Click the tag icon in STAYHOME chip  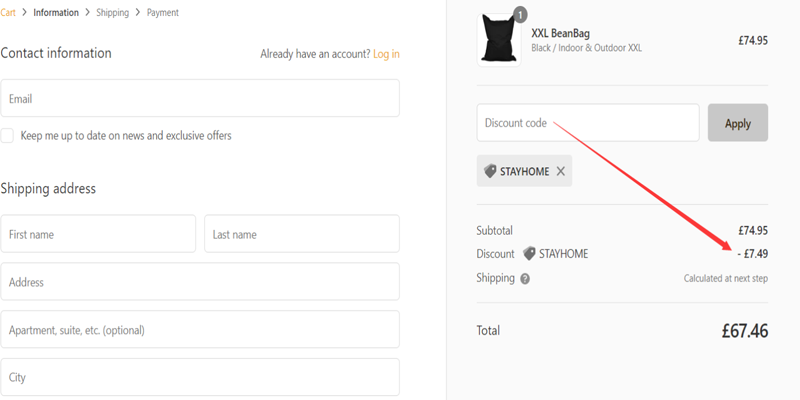490,171
